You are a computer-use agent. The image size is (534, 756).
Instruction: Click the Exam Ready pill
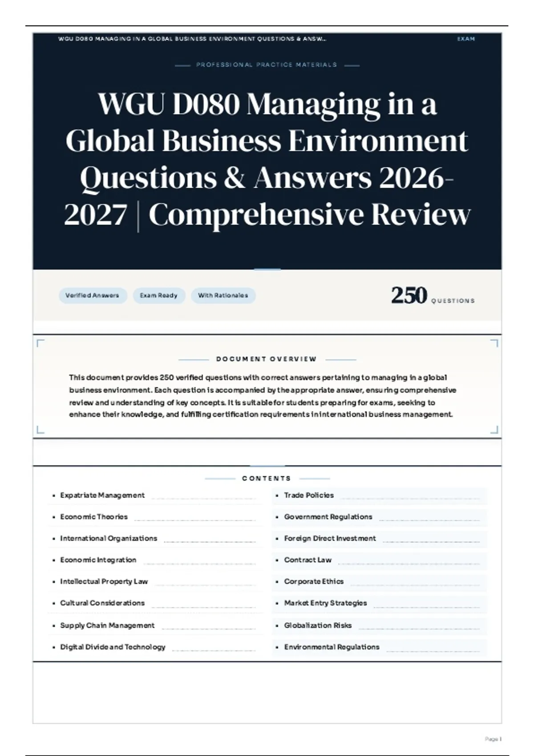pyautogui.click(x=159, y=295)
